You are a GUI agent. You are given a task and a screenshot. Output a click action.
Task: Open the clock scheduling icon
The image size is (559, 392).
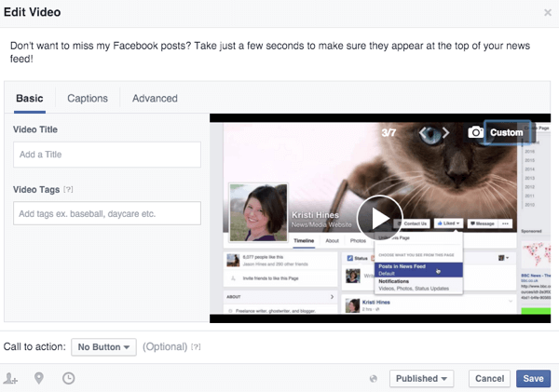click(68, 378)
